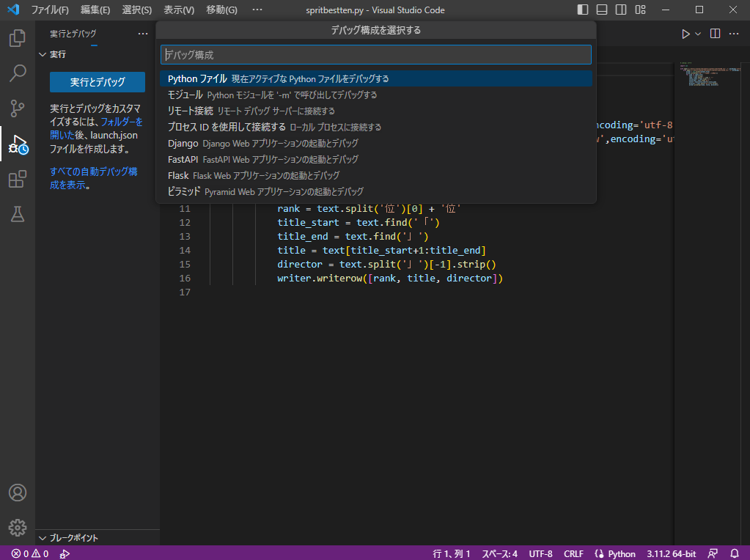Select Django debug configuration

pyautogui.click(x=376, y=143)
